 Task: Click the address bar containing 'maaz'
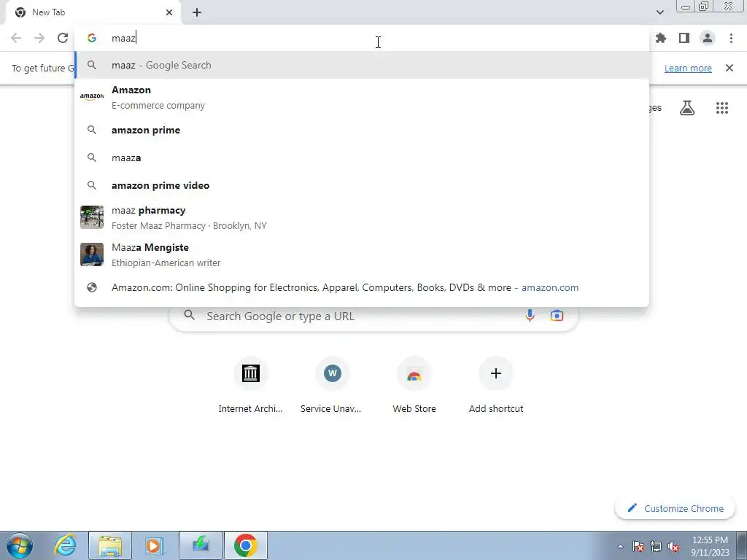pyautogui.click(x=362, y=38)
